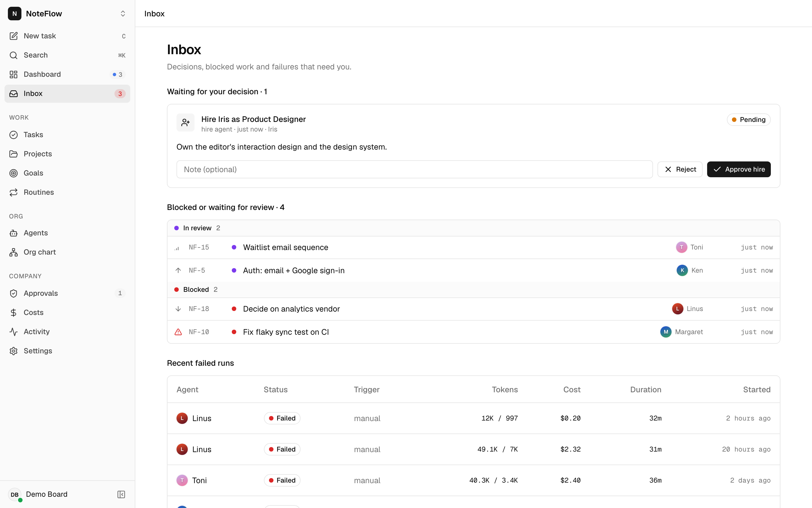Open Decide on analytics vendor task
Image resolution: width=812 pixels, height=508 pixels.
[473, 309]
